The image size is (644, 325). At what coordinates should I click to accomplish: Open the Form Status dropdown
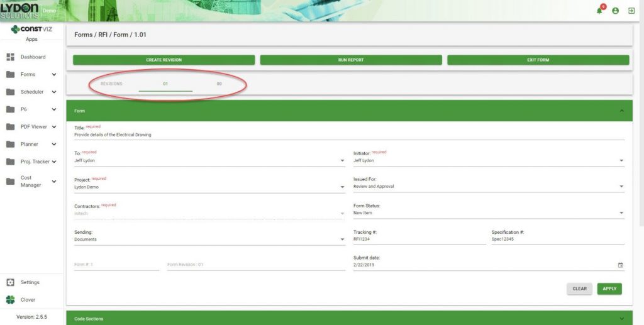621,213
